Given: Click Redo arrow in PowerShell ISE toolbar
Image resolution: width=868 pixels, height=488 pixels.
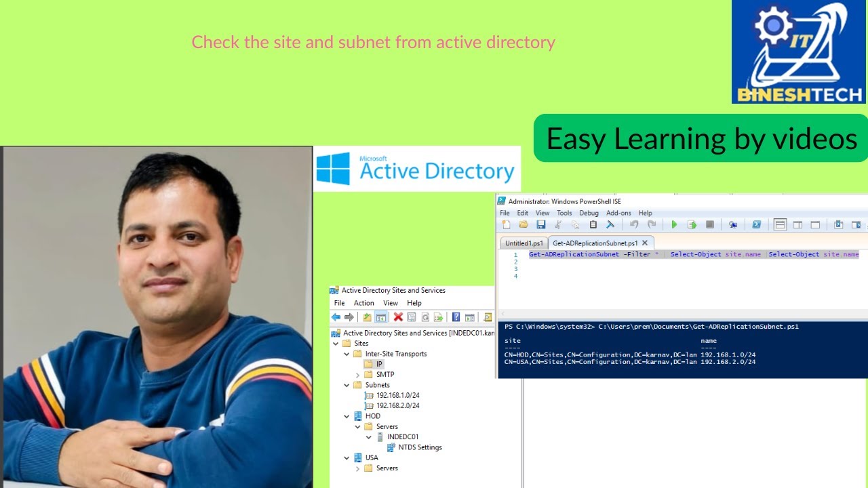Looking at the screenshot, I should 652,224.
